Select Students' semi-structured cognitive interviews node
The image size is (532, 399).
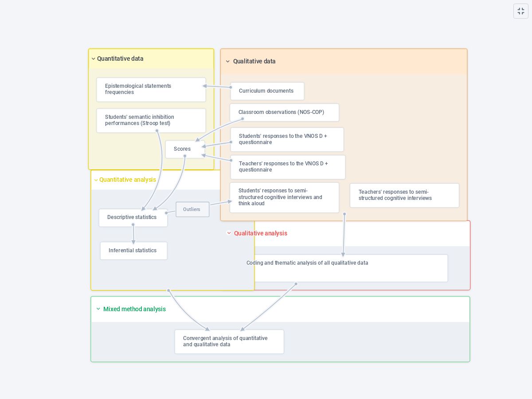tap(284, 197)
